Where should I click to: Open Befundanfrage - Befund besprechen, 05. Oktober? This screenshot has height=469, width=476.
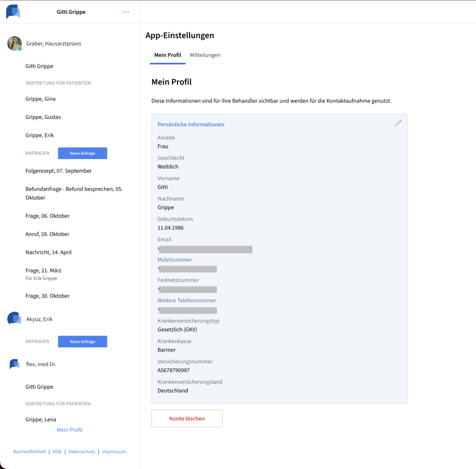[x=74, y=193]
